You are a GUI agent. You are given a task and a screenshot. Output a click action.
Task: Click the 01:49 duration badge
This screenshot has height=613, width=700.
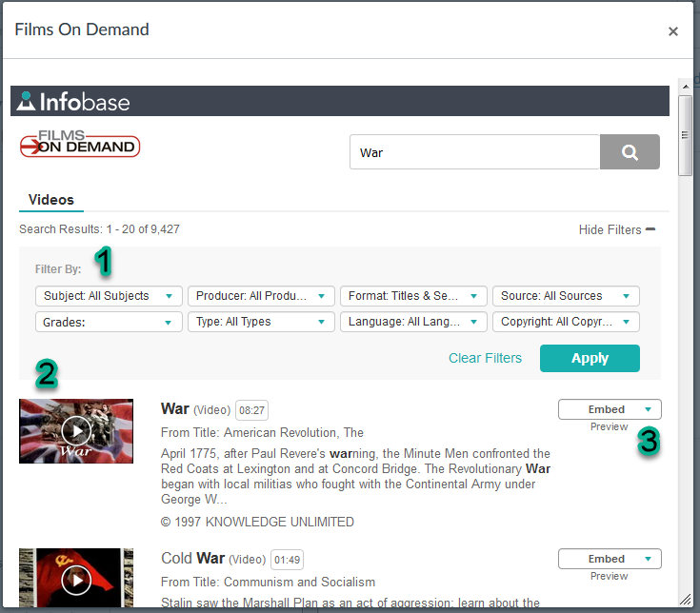point(287,560)
